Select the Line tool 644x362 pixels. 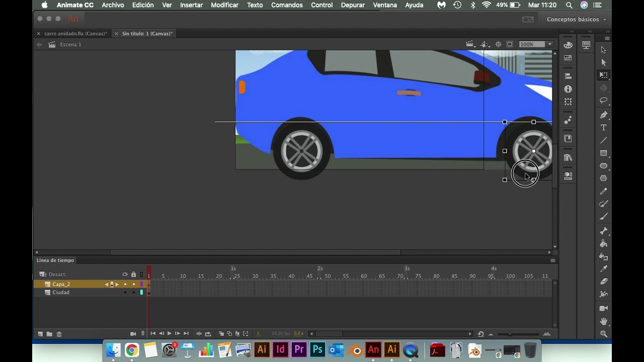tap(603, 140)
